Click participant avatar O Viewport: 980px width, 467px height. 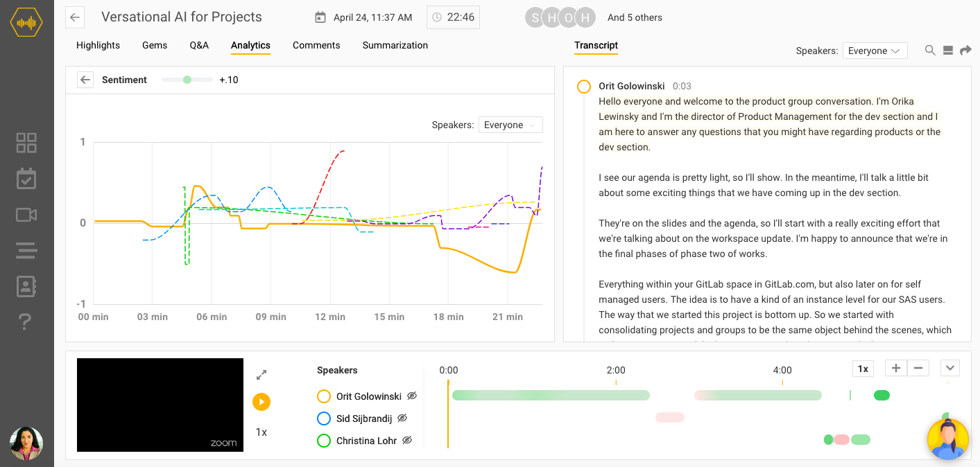[569, 18]
